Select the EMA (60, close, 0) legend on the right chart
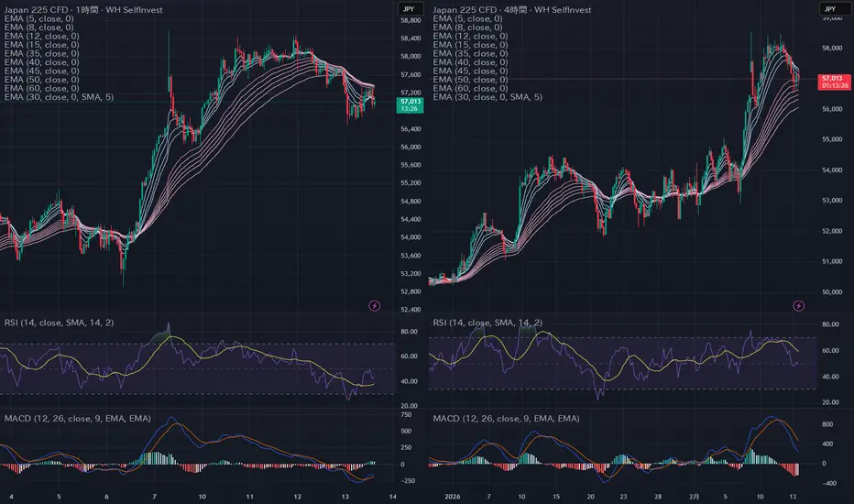The height and width of the screenshot is (504, 854). click(x=469, y=88)
